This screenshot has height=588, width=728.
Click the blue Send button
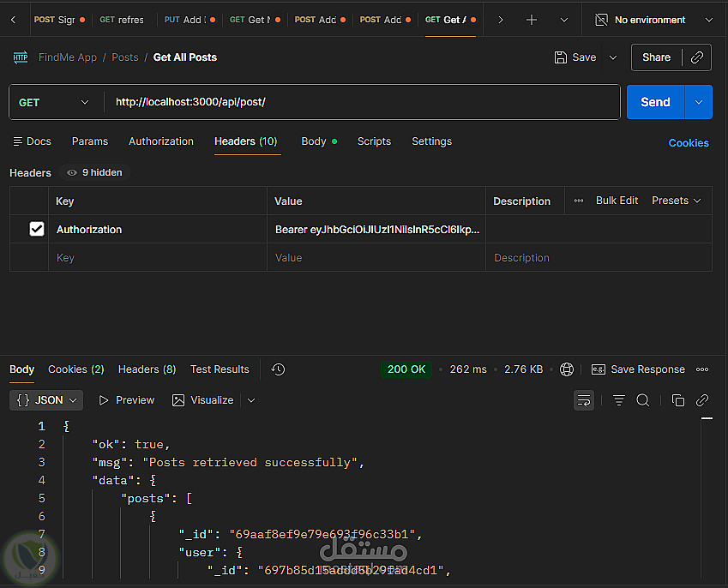[x=655, y=102]
